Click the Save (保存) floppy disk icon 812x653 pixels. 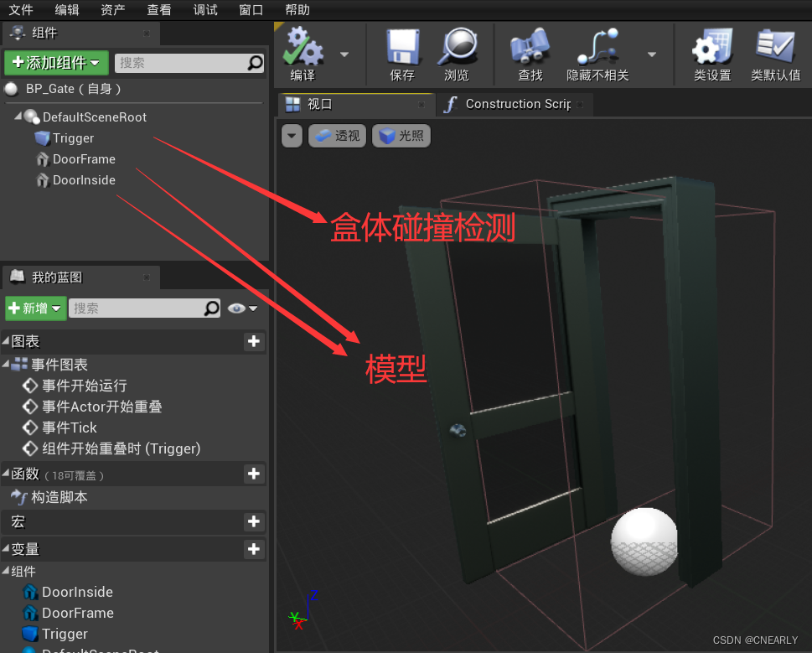point(402,47)
